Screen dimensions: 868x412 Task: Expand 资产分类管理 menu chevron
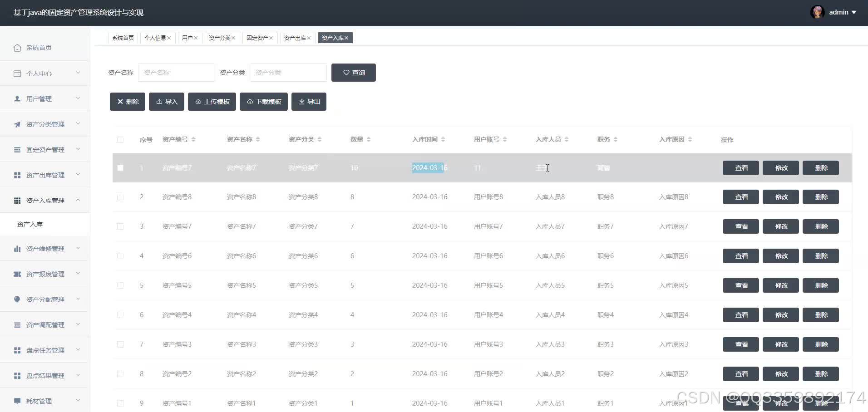pyautogui.click(x=78, y=124)
